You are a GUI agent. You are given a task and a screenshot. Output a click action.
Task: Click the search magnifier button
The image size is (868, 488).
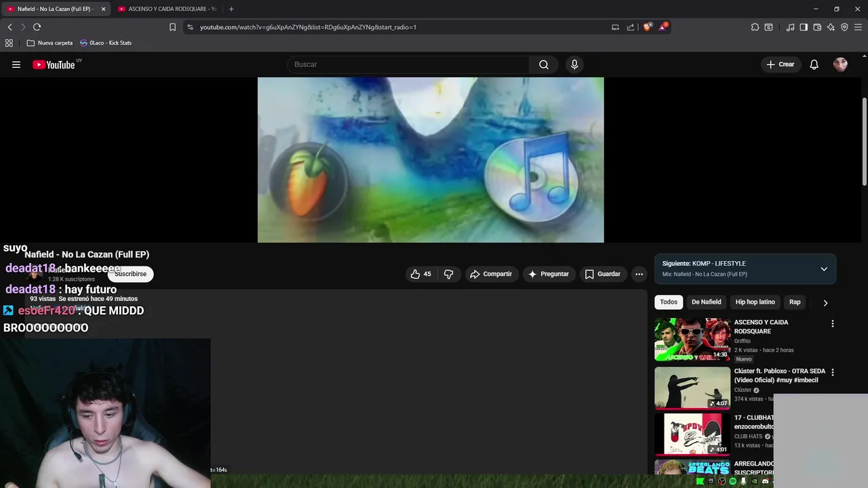tap(544, 64)
